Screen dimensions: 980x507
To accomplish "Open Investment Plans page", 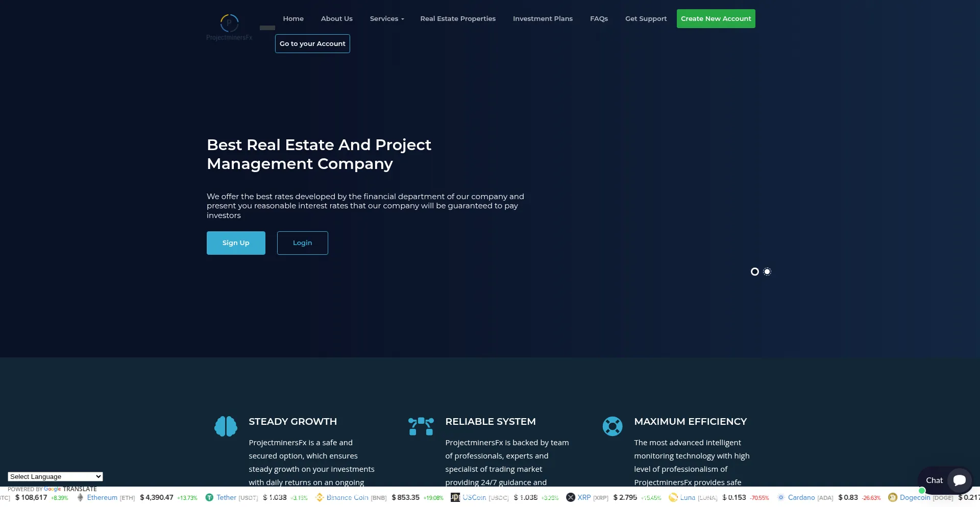I will click(x=543, y=19).
